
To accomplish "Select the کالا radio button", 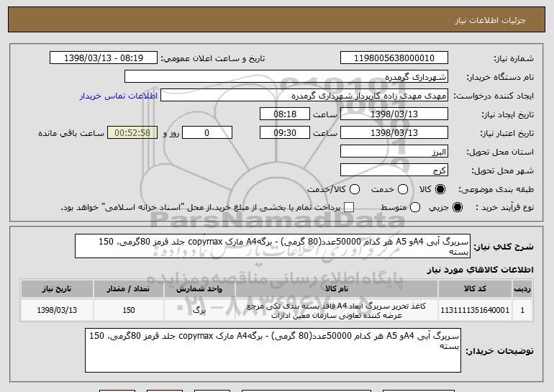I will (x=440, y=189).
